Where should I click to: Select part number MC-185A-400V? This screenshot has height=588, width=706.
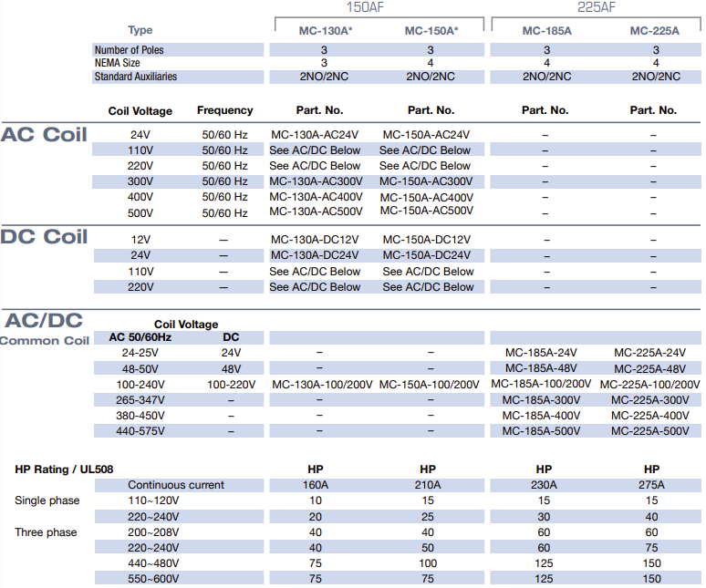[x=541, y=416]
